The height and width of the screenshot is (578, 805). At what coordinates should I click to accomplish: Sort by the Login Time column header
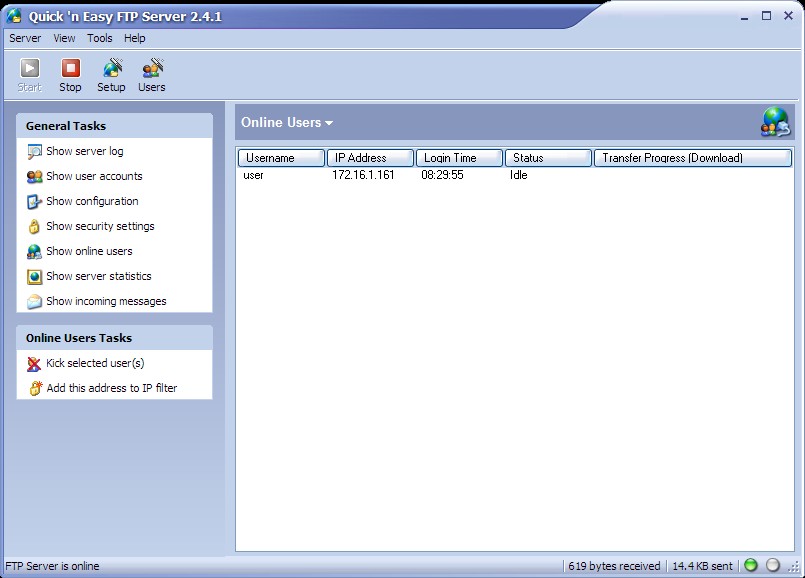459,158
